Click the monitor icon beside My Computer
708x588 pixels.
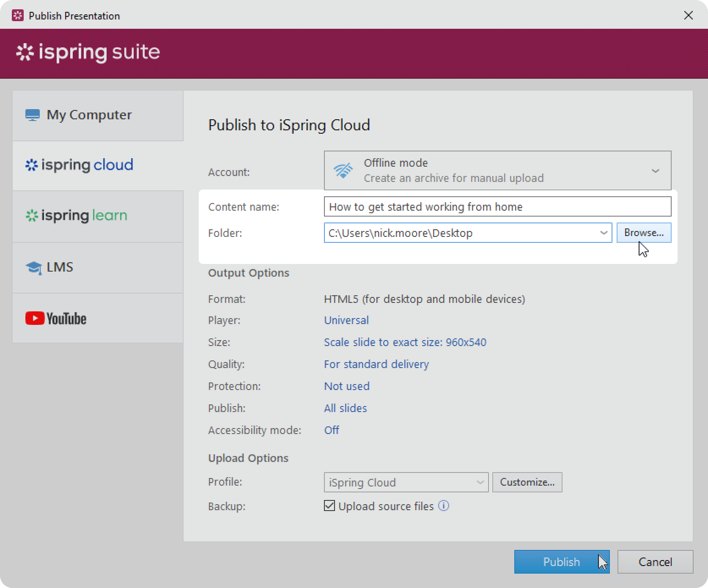[33, 115]
